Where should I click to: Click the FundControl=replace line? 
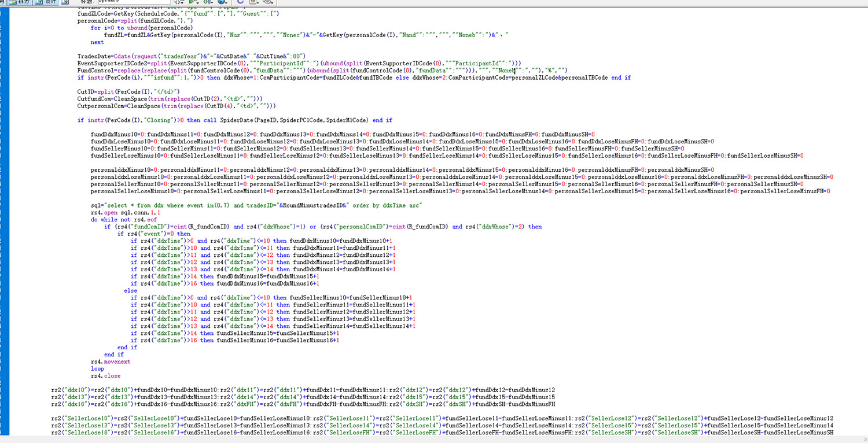[x=322, y=71]
